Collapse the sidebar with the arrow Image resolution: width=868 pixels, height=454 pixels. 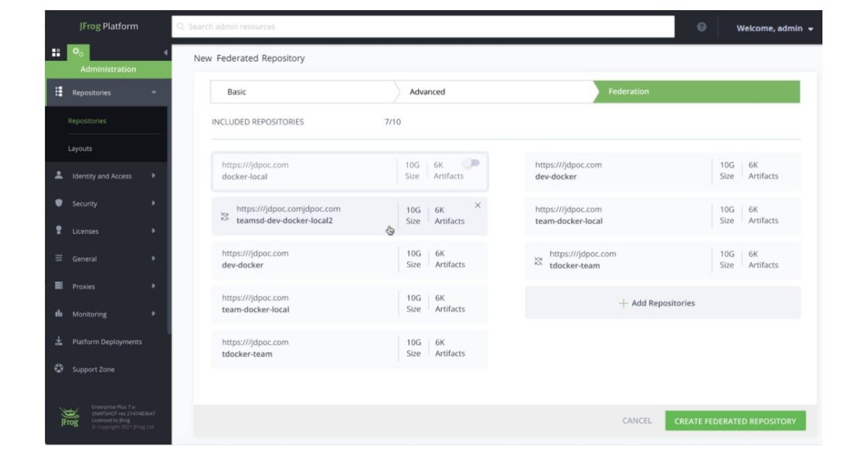pyautogui.click(x=166, y=53)
